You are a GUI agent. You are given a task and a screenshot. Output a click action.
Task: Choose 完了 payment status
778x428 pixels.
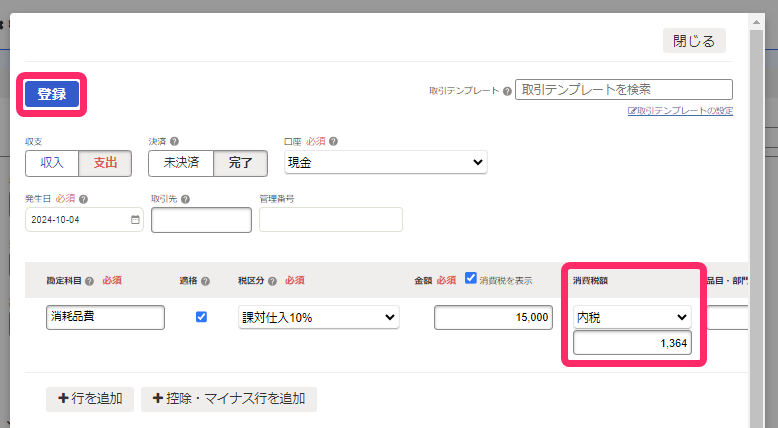point(241,163)
